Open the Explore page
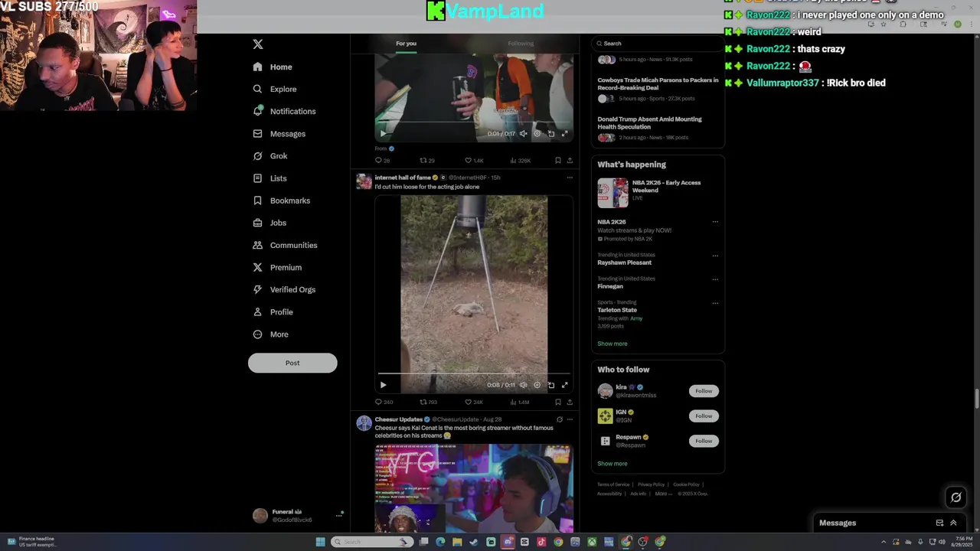 [275, 90]
